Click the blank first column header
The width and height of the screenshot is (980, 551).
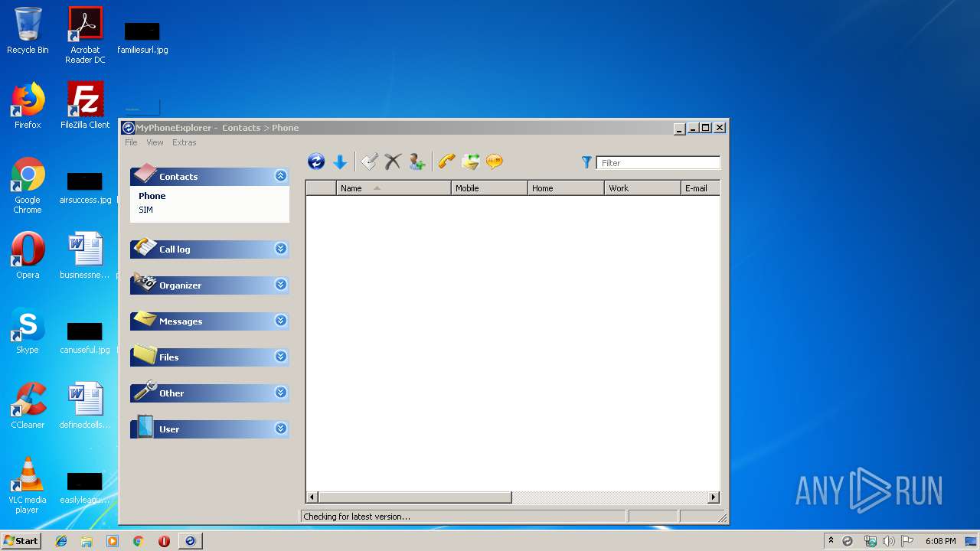point(322,188)
